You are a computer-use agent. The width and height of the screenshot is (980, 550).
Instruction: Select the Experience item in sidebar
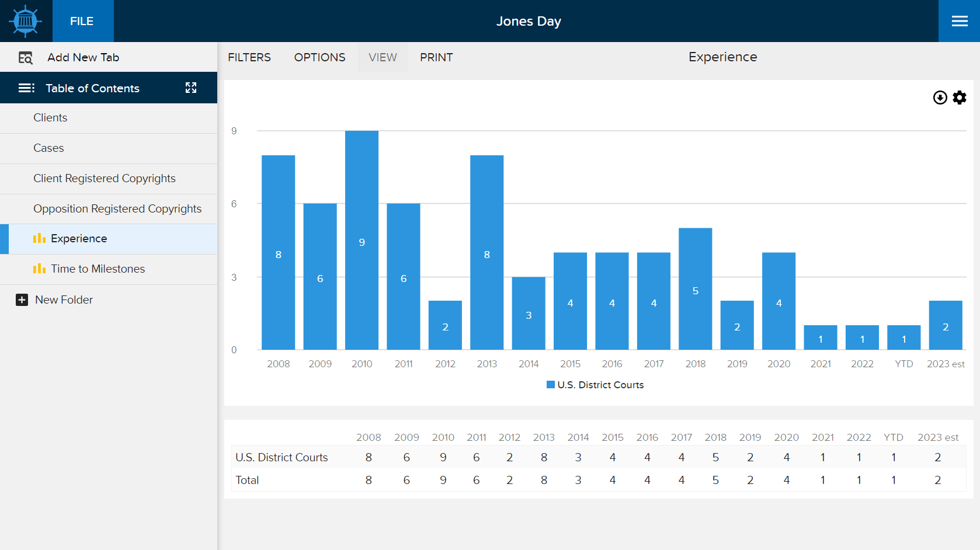tap(109, 239)
